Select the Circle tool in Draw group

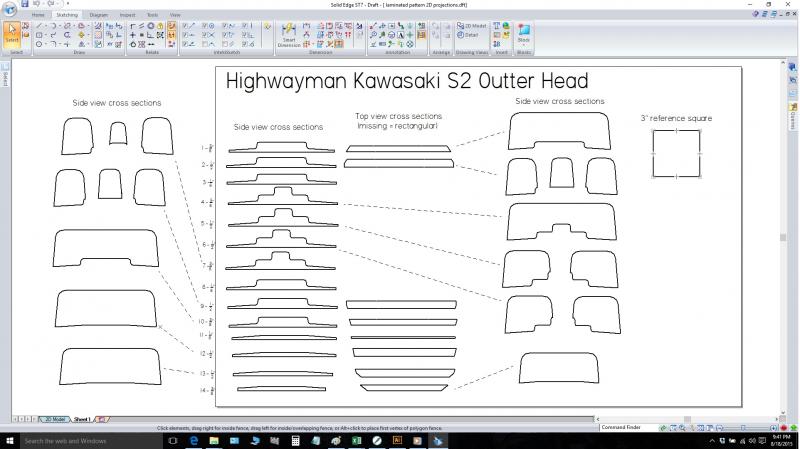pyautogui.click(x=39, y=44)
